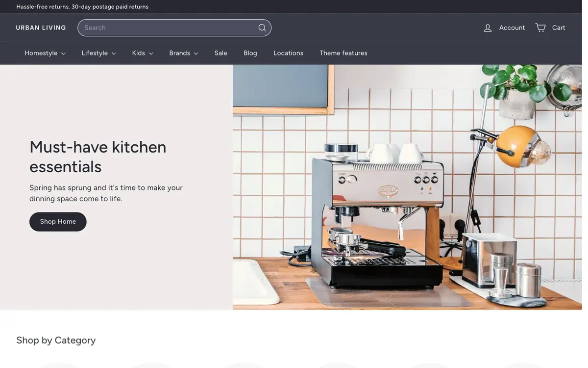Click the search magnifier icon
Viewport: 588px width, 368px height.
(262, 28)
